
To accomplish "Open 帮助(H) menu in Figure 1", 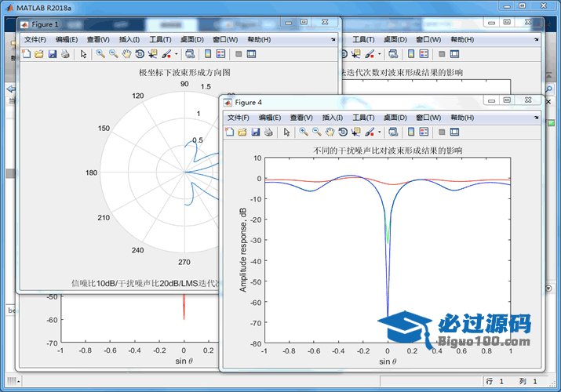I will pyautogui.click(x=259, y=39).
